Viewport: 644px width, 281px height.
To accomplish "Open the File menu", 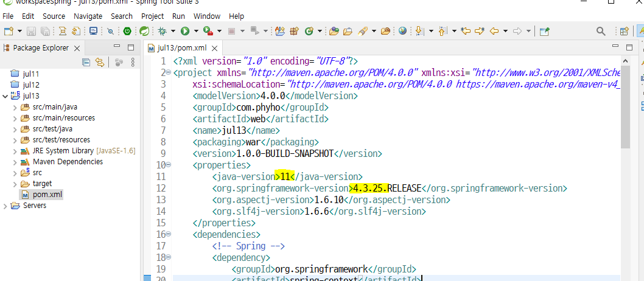I will click(8, 16).
